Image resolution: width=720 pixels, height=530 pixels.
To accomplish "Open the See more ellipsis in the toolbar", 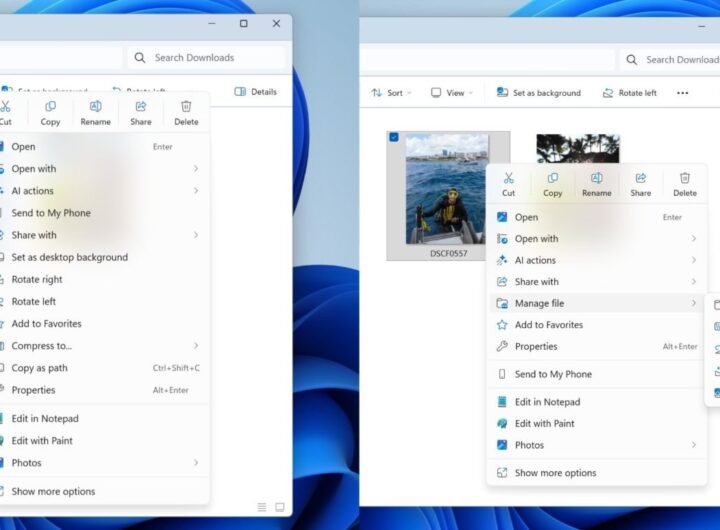I will (682, 93).
